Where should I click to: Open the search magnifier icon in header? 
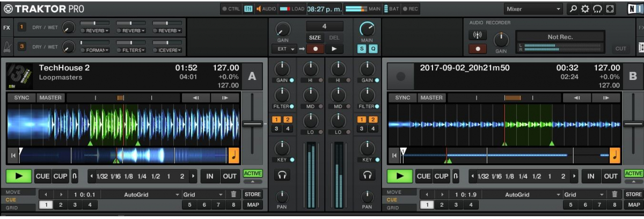pyautogui.click(x=573, y=9)
